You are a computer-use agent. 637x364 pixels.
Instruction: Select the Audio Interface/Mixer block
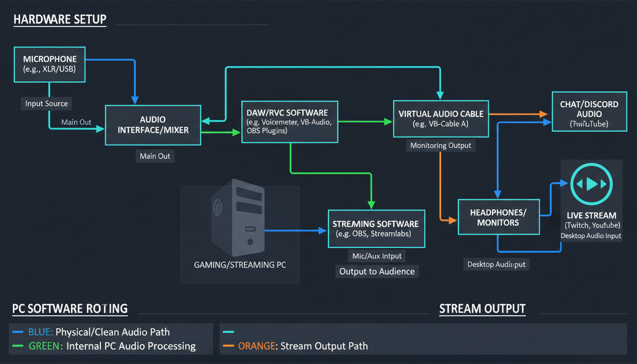[x=153, y=125]
